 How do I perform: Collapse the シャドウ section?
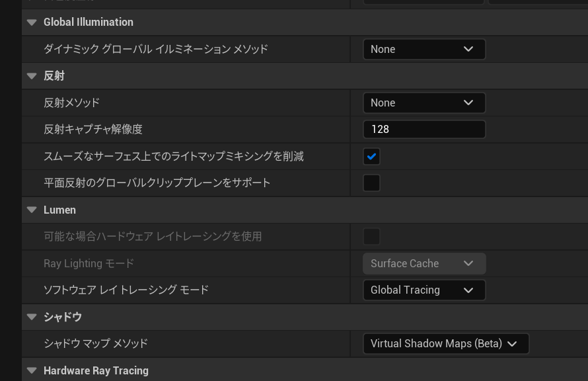click(x=32, y=317)
